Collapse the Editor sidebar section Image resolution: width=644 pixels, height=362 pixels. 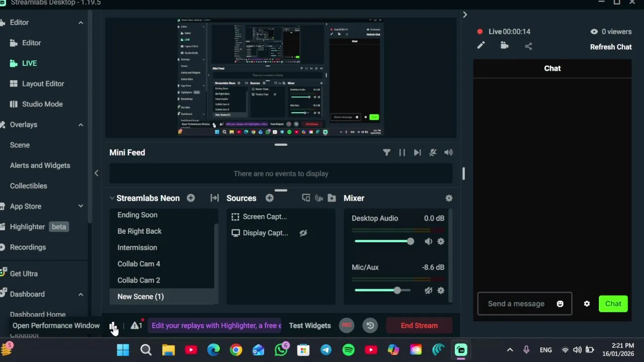80,23
